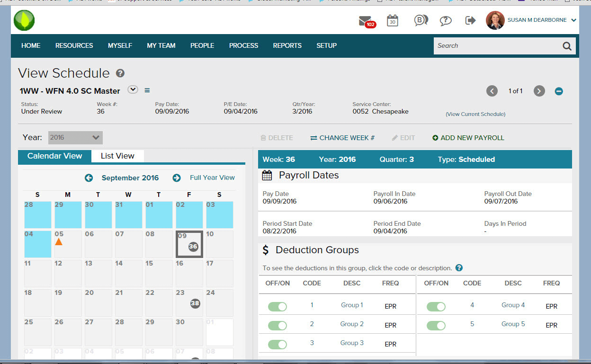Open the calendar notifications icon
The width and height of the screenshot is (591, 364).
[392, 20]
